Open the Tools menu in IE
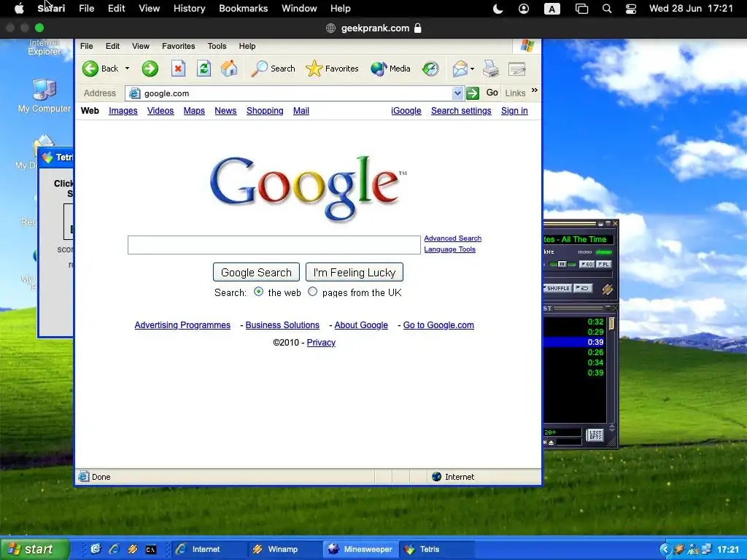The width and height of the screenshot is (747, 560). coord(217,46)
